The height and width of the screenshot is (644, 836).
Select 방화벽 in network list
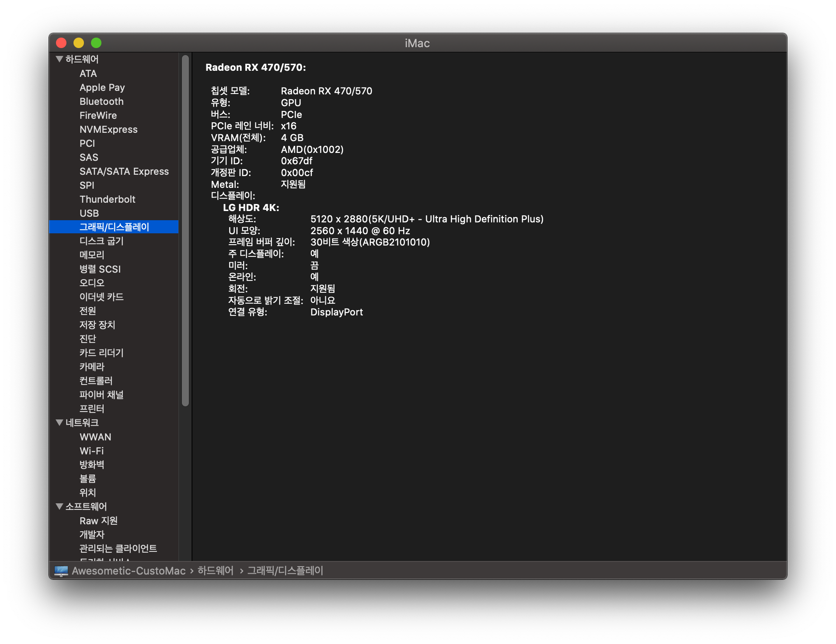92,464
